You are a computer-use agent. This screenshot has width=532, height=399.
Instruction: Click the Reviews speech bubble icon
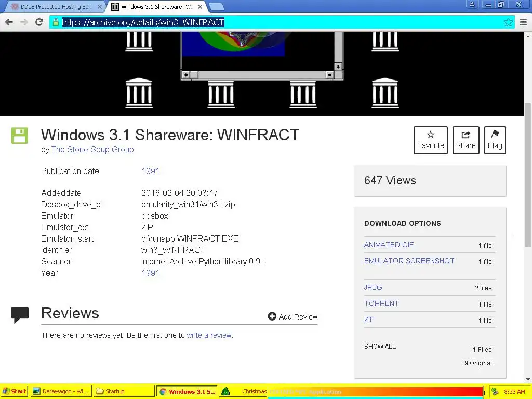(x=20, y=315)
